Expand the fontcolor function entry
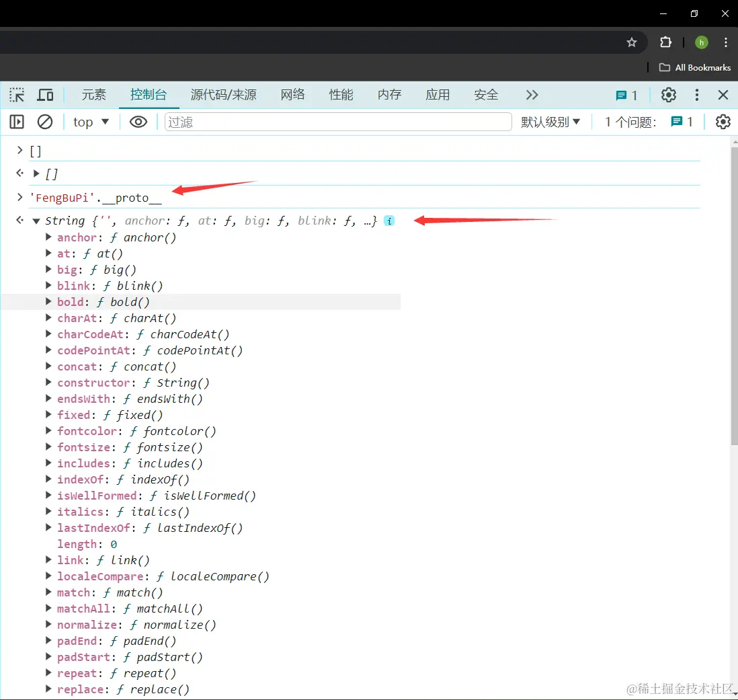Screen dimensions: 738x700 tap(48, 431)
